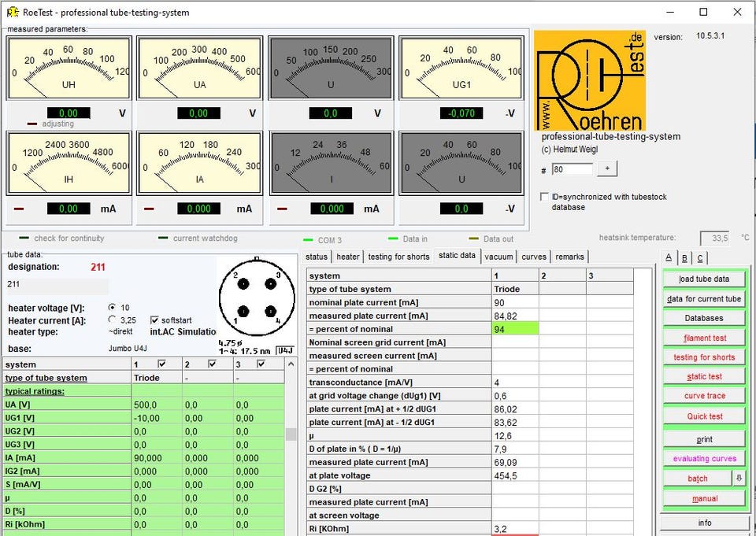Screen dimensions: 756x536
Task: Click the IH heater current gauge
Action: (69, 163)
